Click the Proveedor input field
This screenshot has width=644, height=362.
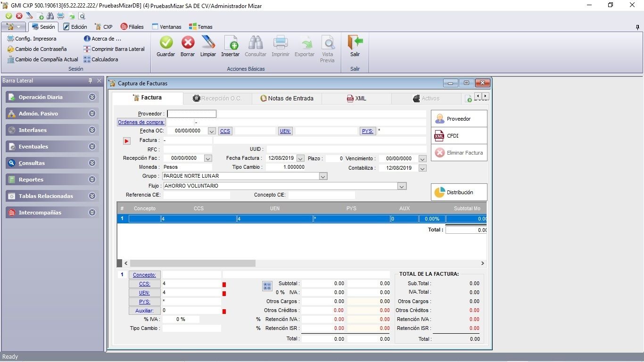pos(192,114)
